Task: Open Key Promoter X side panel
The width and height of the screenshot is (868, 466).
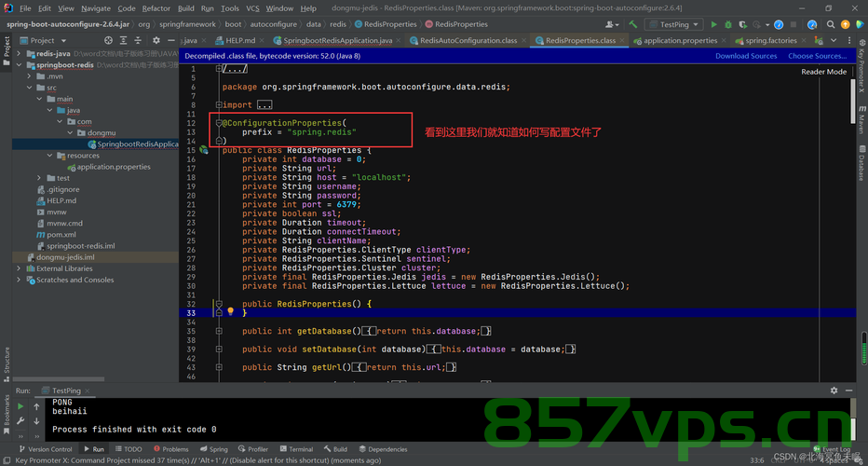Action: 861,65
